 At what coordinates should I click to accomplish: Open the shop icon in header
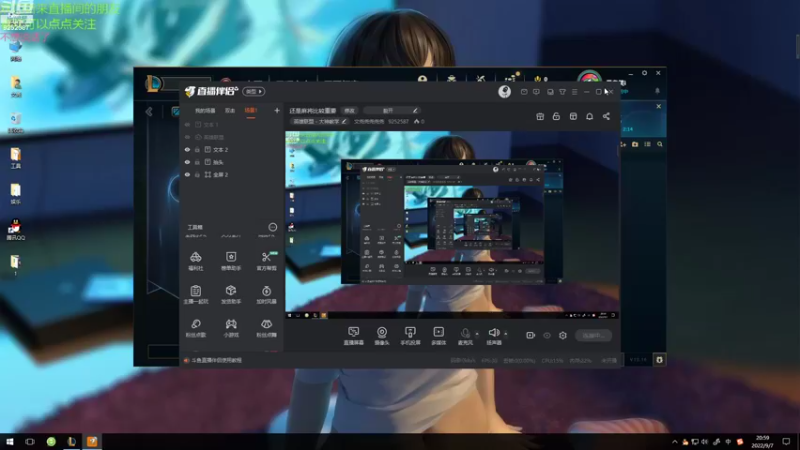573,116
